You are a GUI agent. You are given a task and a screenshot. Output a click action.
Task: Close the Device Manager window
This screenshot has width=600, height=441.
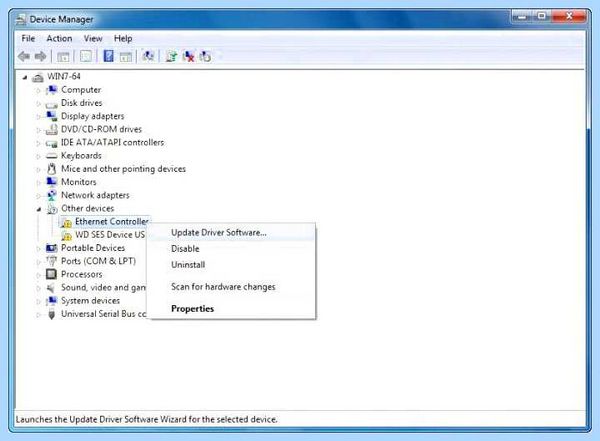tap(570, 16)
